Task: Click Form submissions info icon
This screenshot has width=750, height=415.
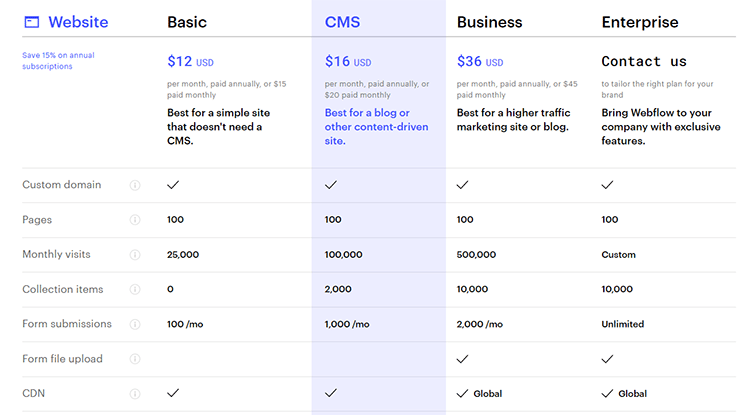Action: pyautogui.click(x=135, y=324)
